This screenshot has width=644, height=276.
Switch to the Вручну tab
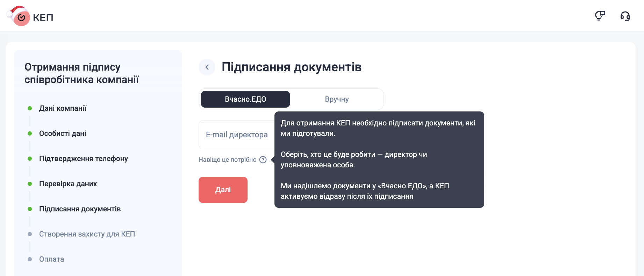337,99
